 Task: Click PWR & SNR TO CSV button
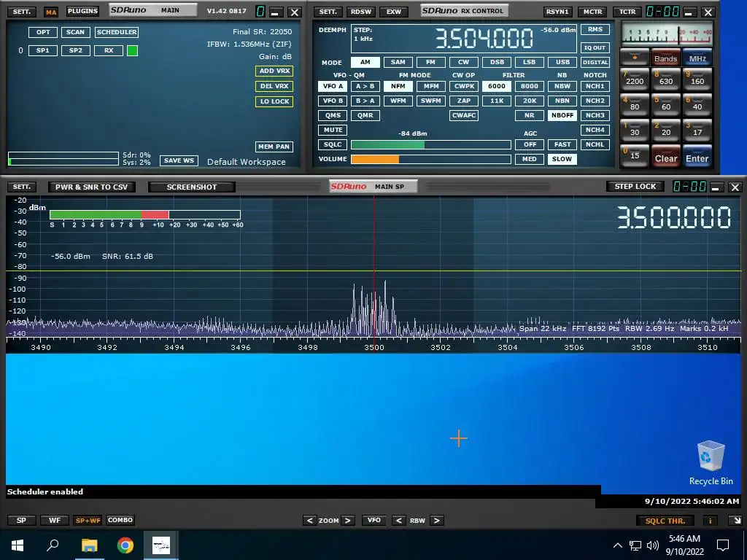click(x=91, y=187)
